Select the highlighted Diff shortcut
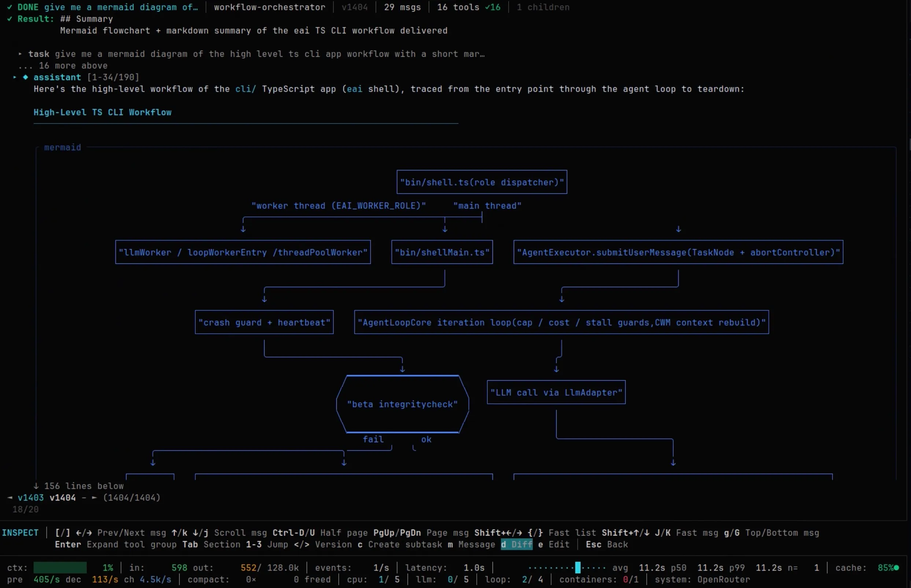This screenshot has width=911, height=588. pyautogui.click(x=517, y=544)
